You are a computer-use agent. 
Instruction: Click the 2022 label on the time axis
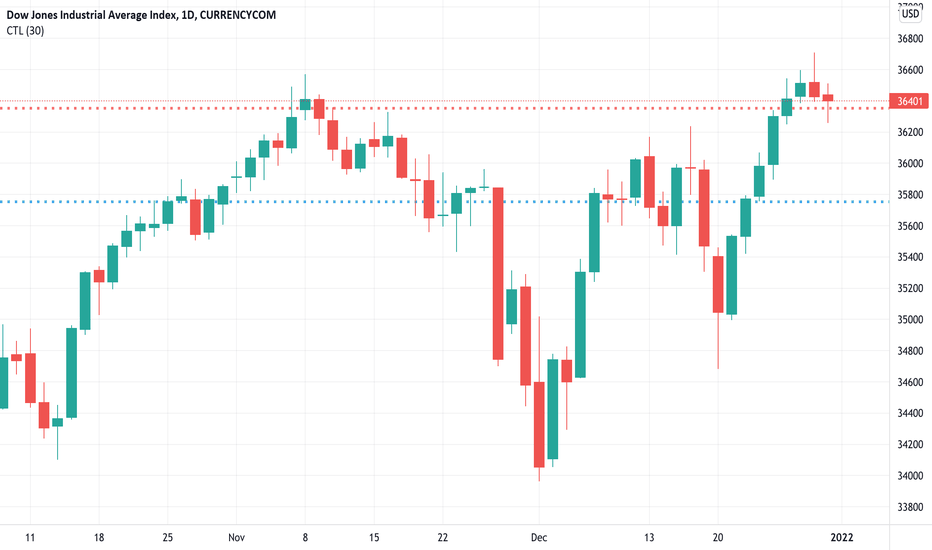tap(842, 538)
